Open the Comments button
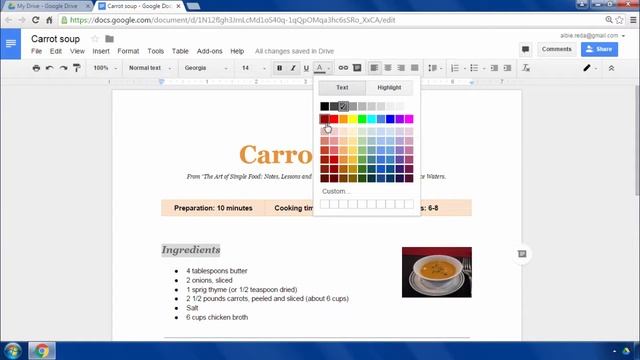The width and height of the screenshot is (640, 360). point(556,49)
